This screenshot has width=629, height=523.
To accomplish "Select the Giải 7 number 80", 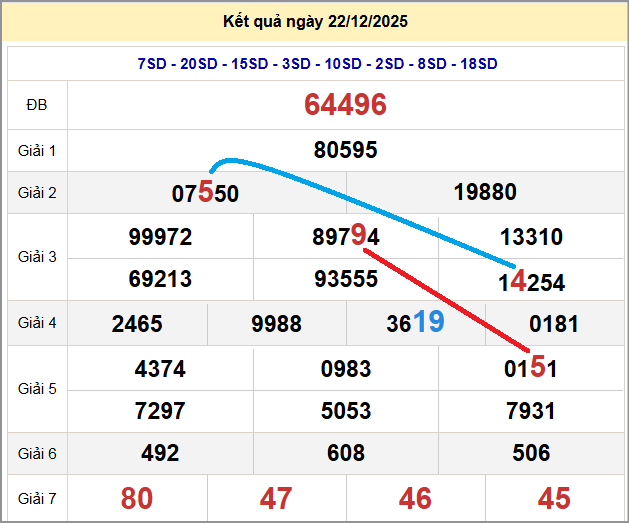I will click(137, 498).
